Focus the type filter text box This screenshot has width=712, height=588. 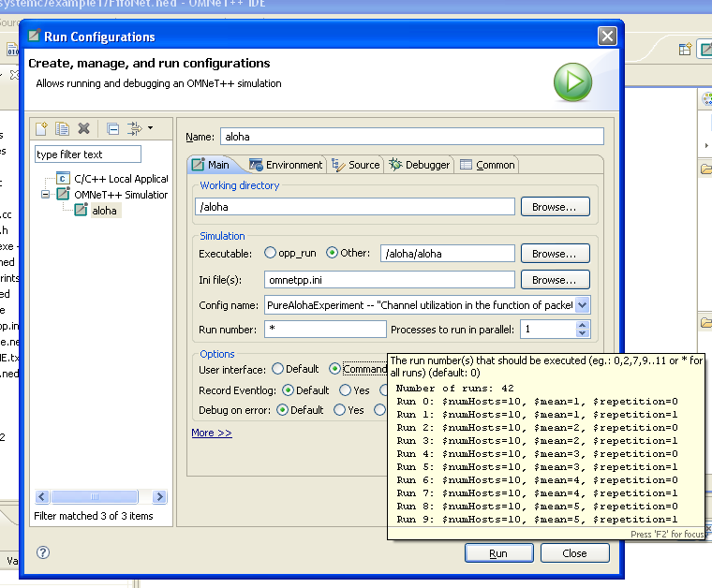(88, 154)
